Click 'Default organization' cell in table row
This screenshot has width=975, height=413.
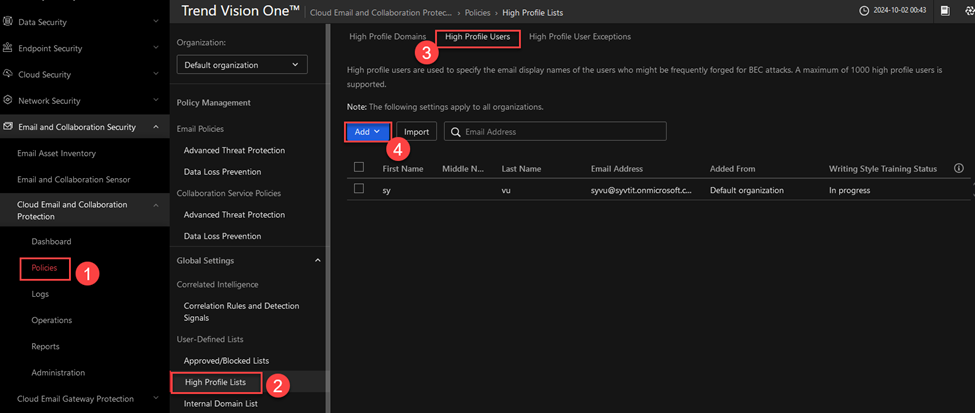[747, 190]
